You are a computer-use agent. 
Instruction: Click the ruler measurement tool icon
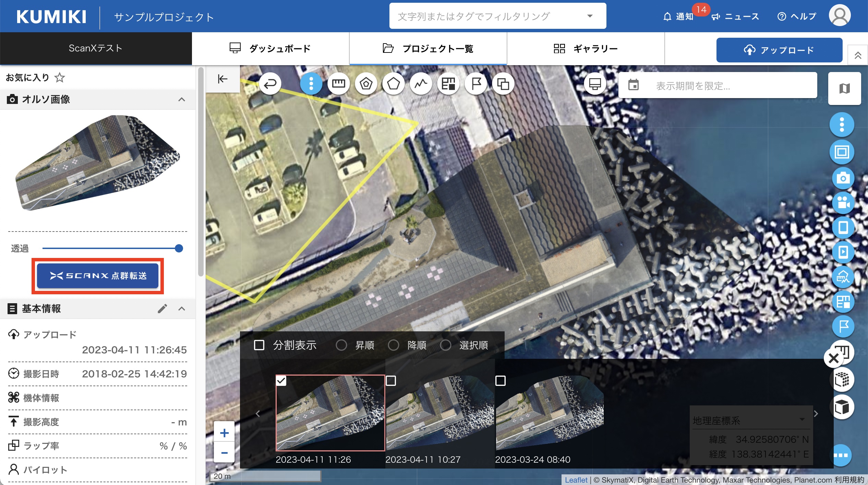(338, 83)
